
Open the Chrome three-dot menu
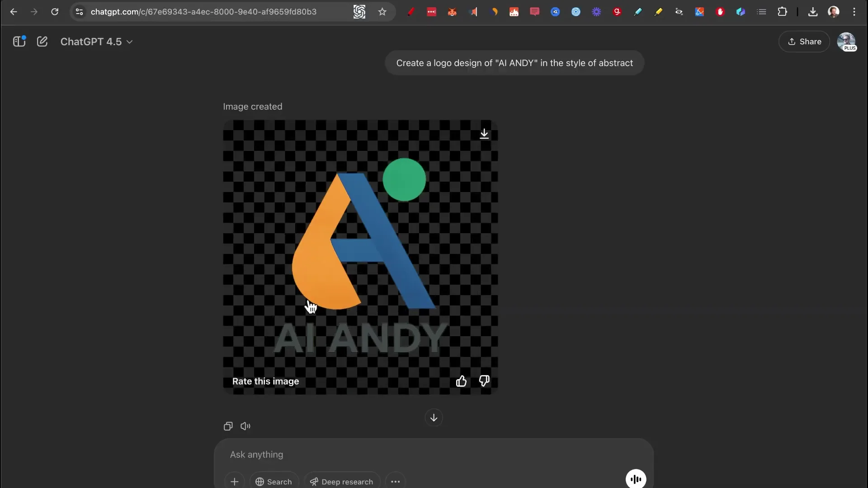854,12
